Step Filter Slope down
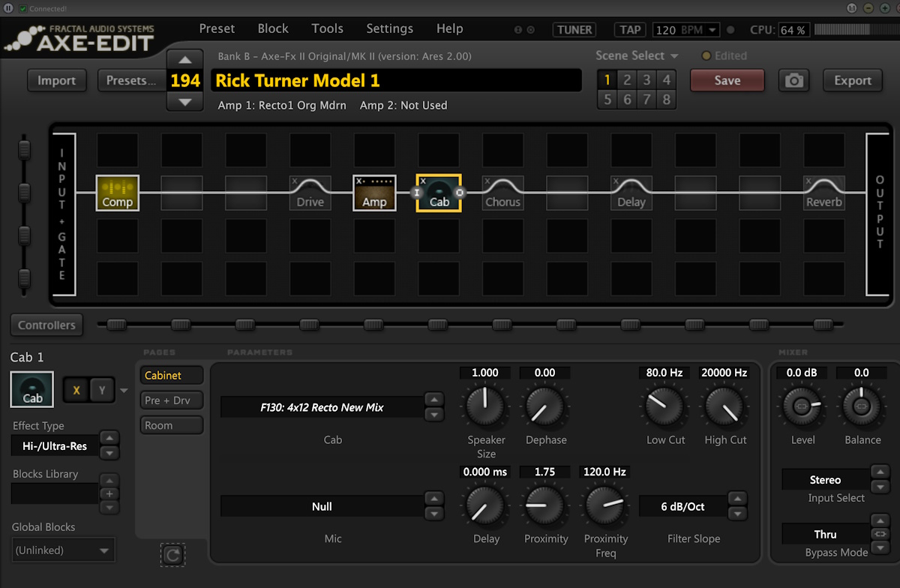This screenshot has height=588, width=900. tap(737, 513)
